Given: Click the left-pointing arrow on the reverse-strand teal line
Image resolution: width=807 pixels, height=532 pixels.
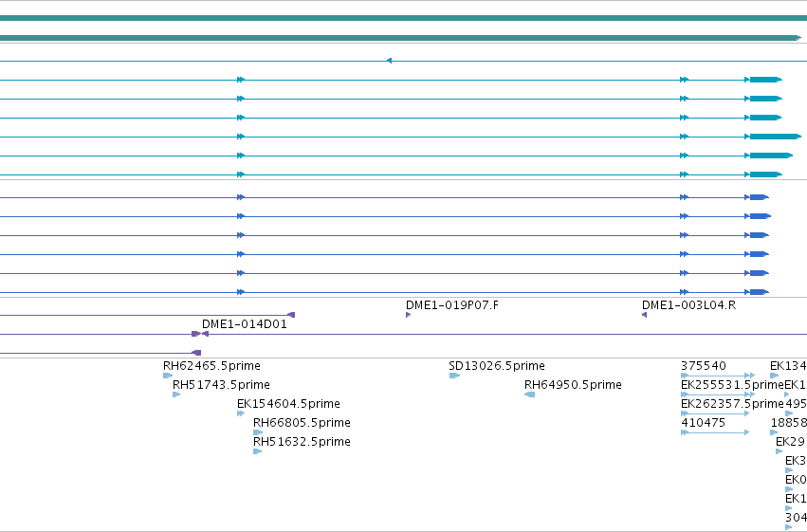Looking at the screenshot, I should point(389,61).
